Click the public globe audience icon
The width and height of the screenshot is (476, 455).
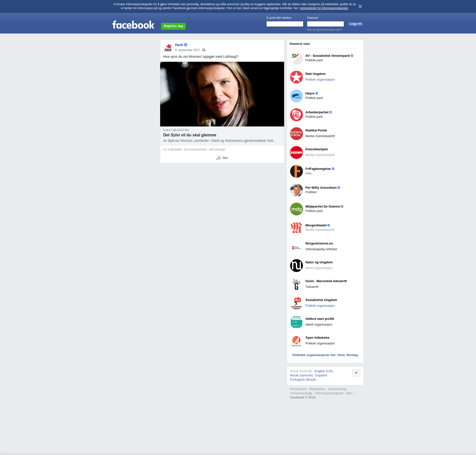pyautogui.click(x=204, y=50)
